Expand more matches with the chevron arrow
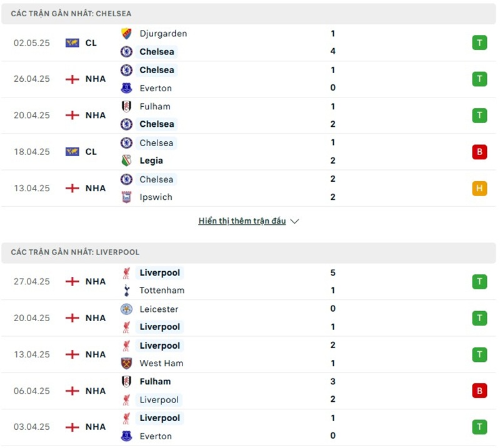Image resolution: width=500 pixels, height=448 pixels. (295, 221)
